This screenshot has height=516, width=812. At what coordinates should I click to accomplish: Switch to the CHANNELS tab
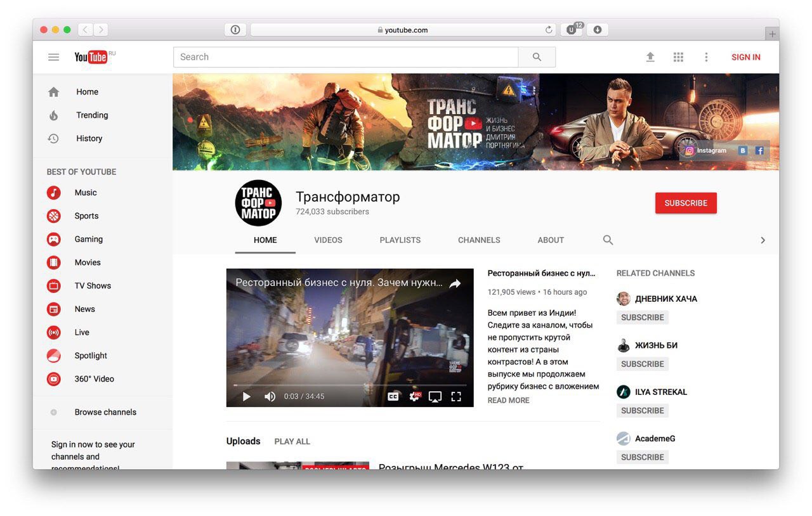(479, 240)
